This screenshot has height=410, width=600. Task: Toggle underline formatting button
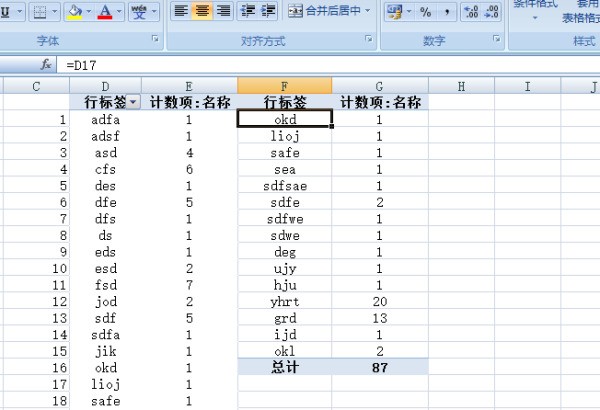[x=6, y=12]
